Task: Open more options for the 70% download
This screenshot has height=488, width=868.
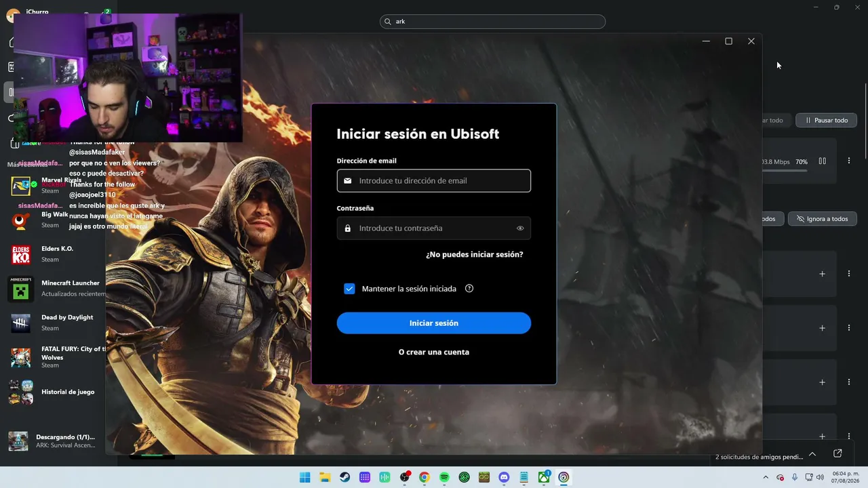Action: (x=849, y=161)
